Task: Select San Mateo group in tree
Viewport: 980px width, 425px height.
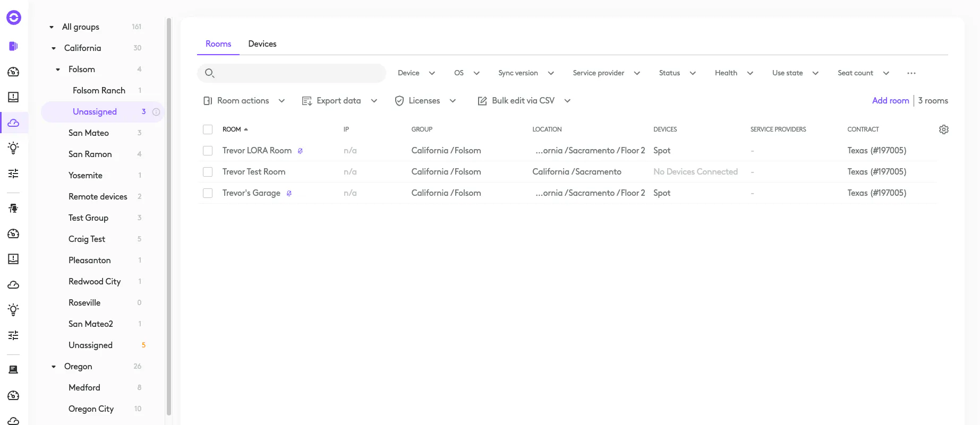Action: click(x=89, y=133)
